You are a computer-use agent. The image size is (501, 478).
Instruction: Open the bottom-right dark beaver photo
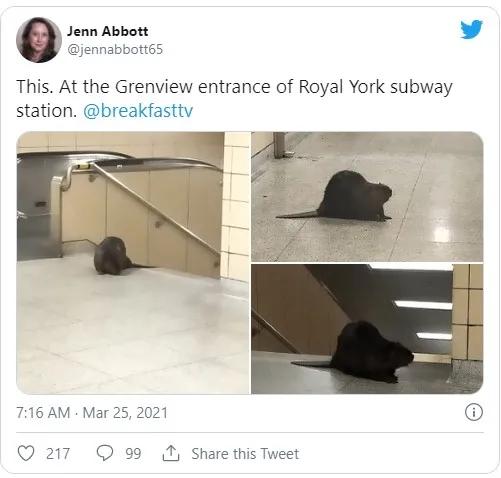[367, 329]
